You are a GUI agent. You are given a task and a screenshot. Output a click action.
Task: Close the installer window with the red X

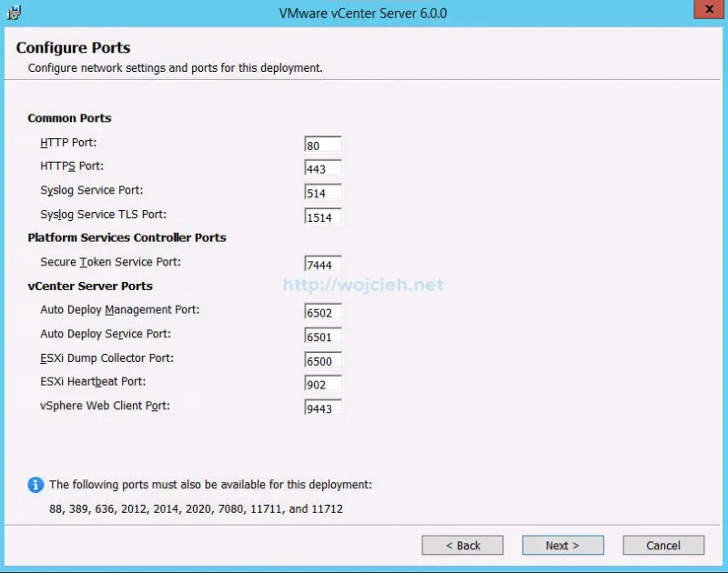707,10
